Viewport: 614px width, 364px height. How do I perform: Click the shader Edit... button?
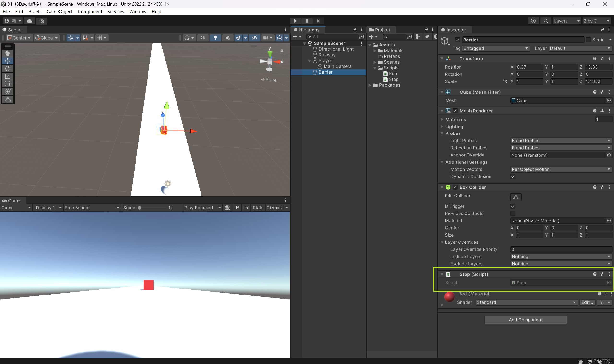click(587, 302)
